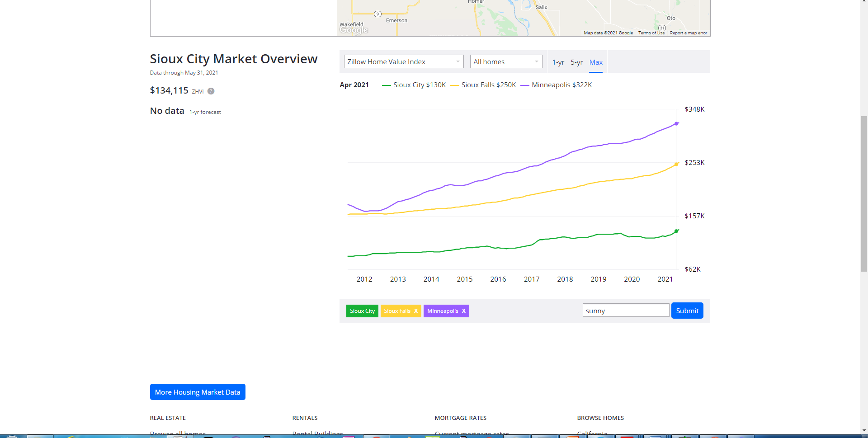Image resolution: width=868 pixels, height=438 pixels.
Task: Click the Terms of Use map link
Action: [651, 33]
